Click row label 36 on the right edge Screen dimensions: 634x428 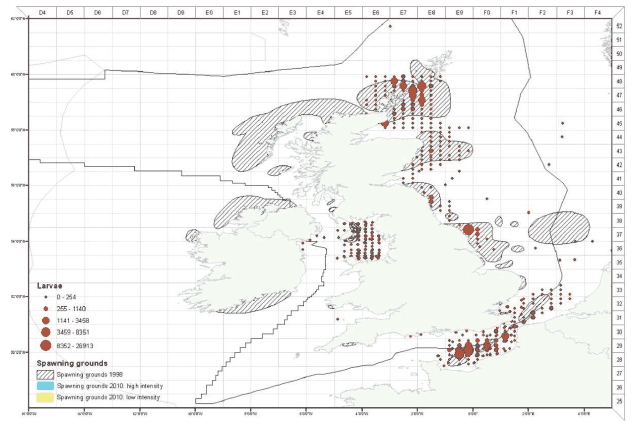click(x=619, y=249)
